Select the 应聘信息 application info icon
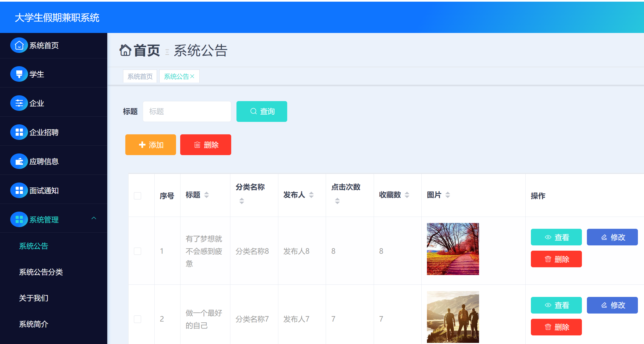This screenshot has width=644, height=344. click(19, 161)
